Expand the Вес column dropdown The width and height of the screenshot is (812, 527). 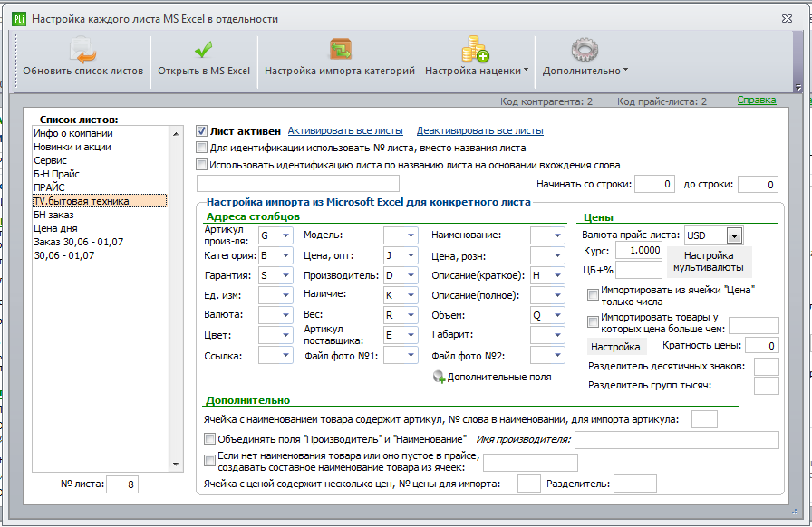pyautogui.click(x=411, y=315)
